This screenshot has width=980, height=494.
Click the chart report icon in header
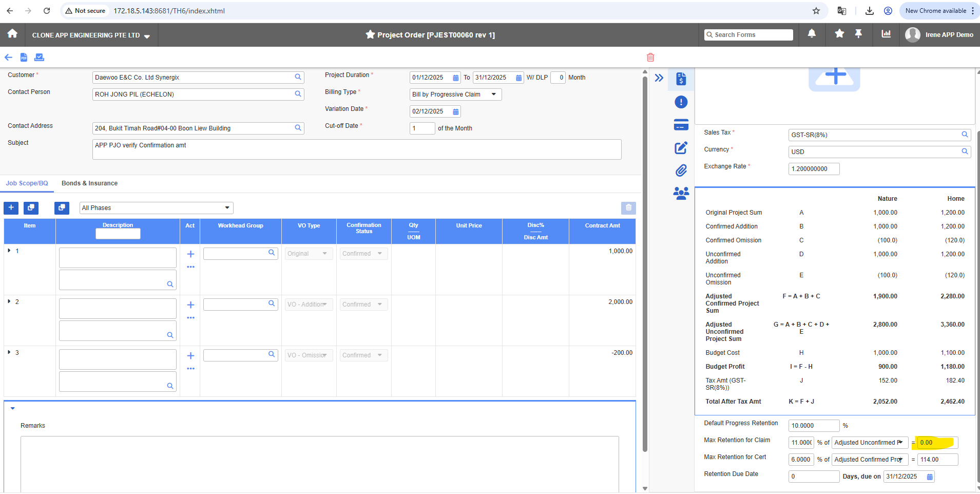[x=886, y=34]
